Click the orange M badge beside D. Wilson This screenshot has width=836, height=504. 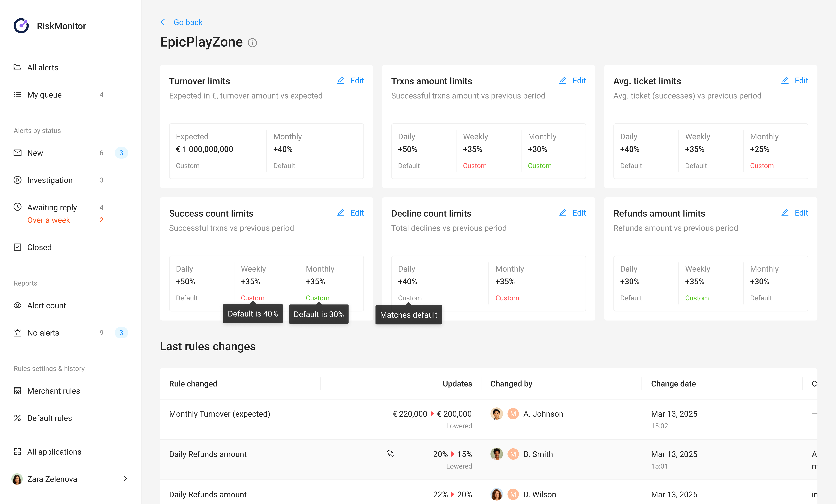513,494
